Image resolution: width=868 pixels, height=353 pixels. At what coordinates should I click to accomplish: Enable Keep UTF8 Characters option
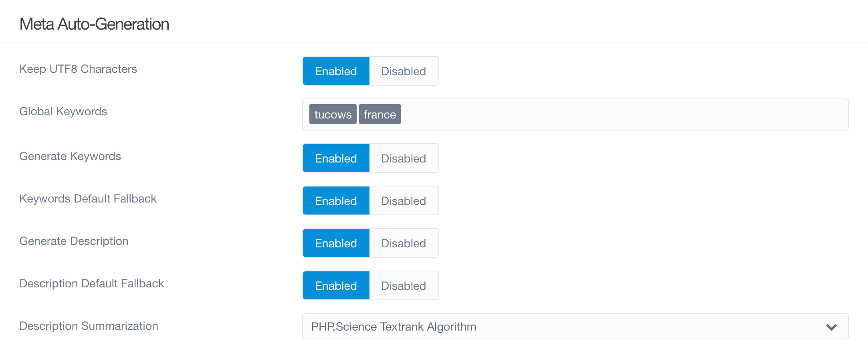coord(336,71)
